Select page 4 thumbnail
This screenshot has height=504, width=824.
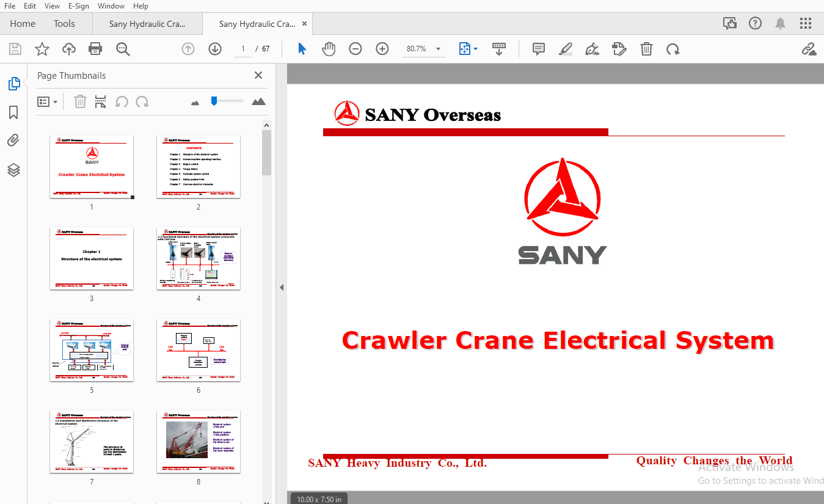[x=199, y=258]
